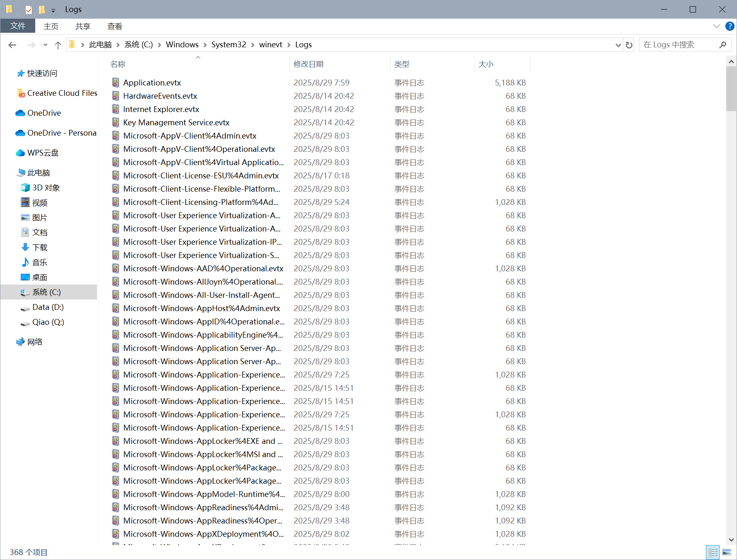Switch to the 查看 ribbon tab
Viewport: 737px width, 560px height.
pyautogui.click(x=114, y=26)
